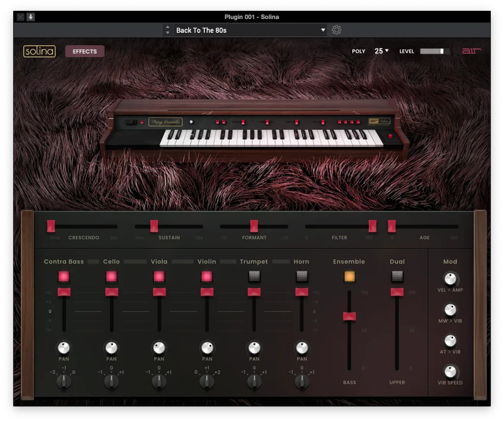
Task: Adjust the MW > VIB knob
Action: [450, 310]
